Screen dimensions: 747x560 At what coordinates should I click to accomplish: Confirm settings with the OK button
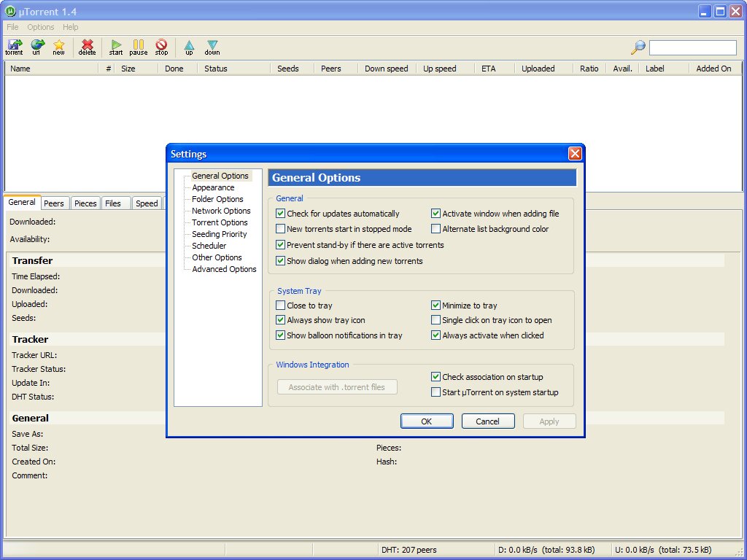click(426, 421)
